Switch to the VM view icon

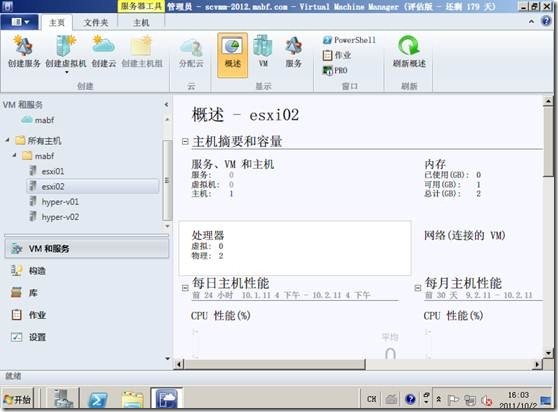(x=263, y=52)
